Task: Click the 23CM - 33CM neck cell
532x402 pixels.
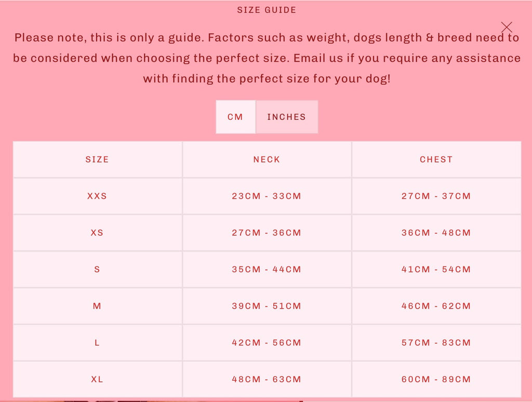Action: click(x=267, y=196)
